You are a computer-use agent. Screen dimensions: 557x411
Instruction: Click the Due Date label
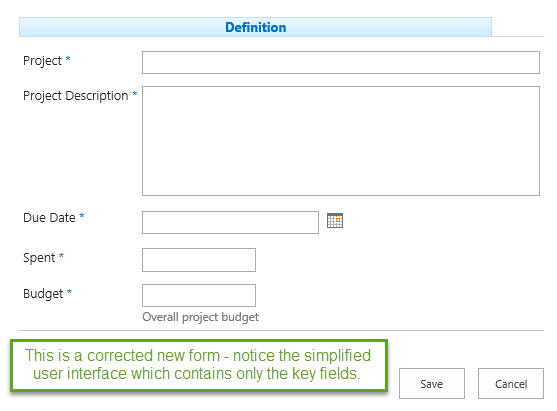pyautogui.click(x=49, y=217)
